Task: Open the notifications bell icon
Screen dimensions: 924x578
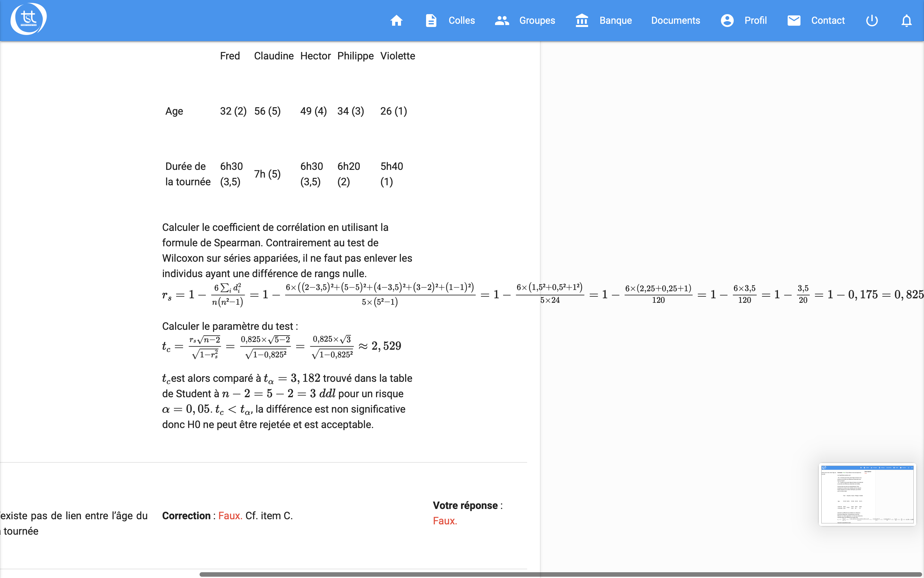Action: (x=906, y=20)
